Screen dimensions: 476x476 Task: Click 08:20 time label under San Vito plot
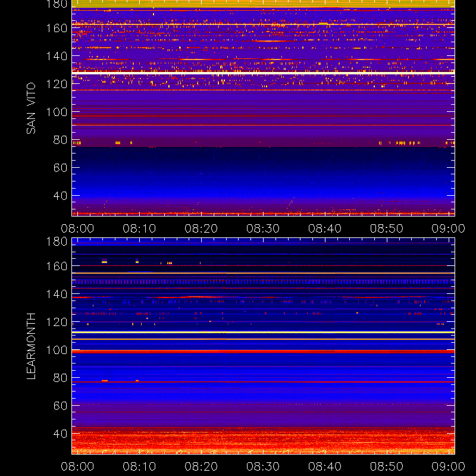(x=201, y=228)
